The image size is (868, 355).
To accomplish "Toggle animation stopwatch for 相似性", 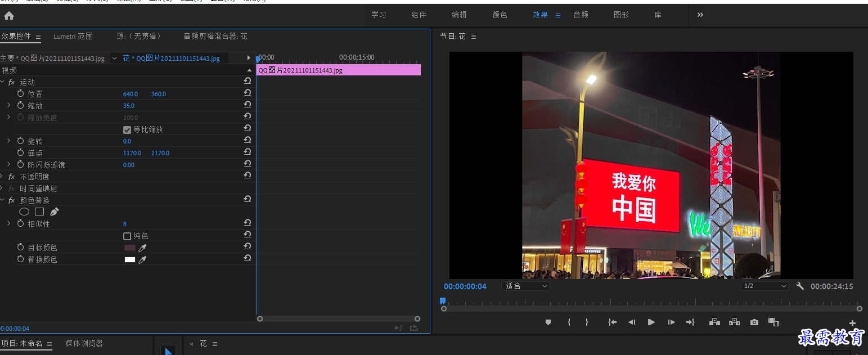I will (x=21, y=223).
